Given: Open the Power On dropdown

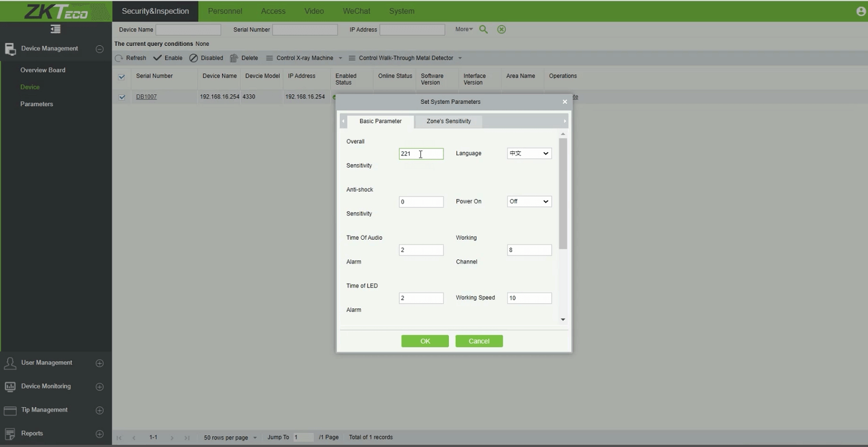Looking at the screenshot, I should pos(529,201).
